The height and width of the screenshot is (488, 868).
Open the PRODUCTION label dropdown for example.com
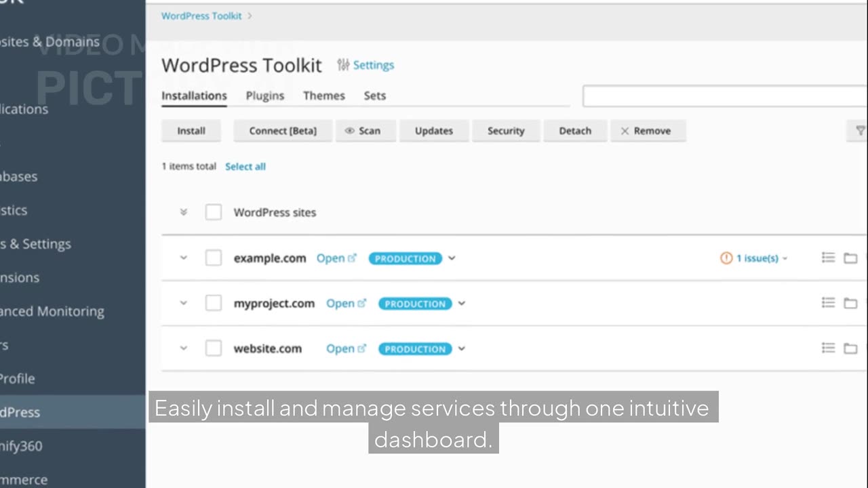[452, 258]
